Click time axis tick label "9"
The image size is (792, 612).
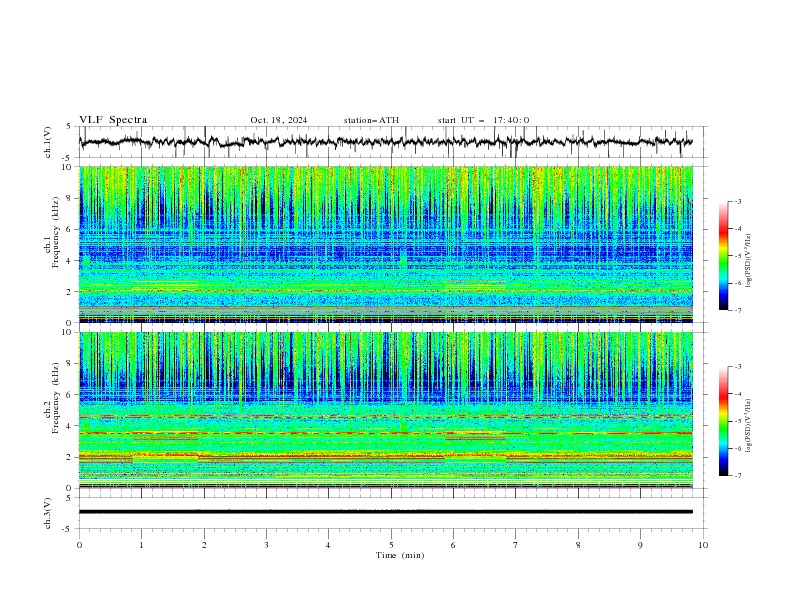(640, 545)
